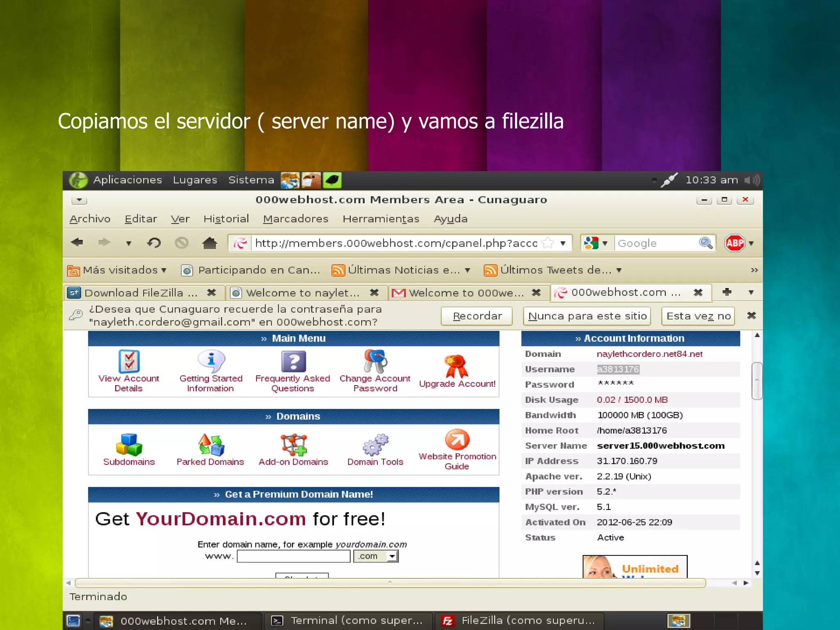The width and height of the screenshot is (840, 630).
Task: Open the Marcadores menu
Action: click(296, 219)
